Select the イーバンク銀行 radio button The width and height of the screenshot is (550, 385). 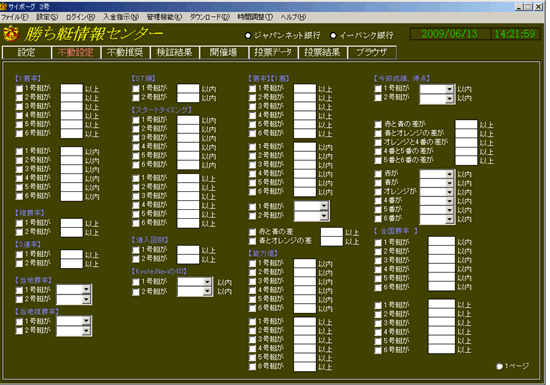click(x=333, y=35)
